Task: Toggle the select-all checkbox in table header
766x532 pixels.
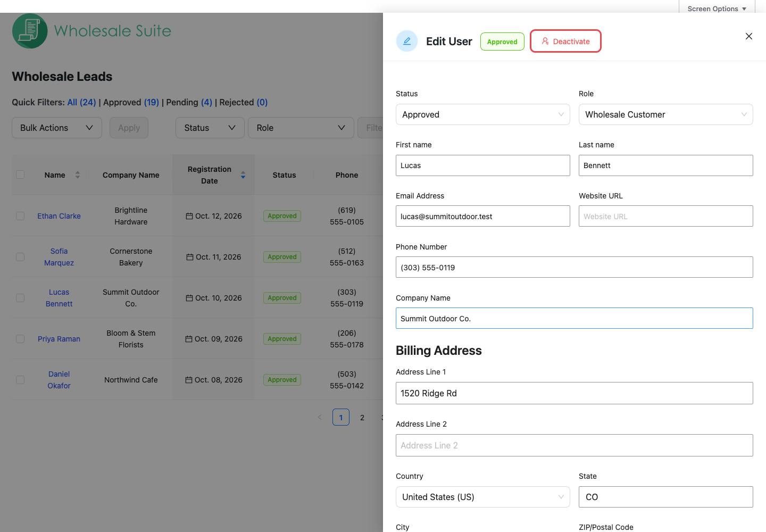Action: 20,174
